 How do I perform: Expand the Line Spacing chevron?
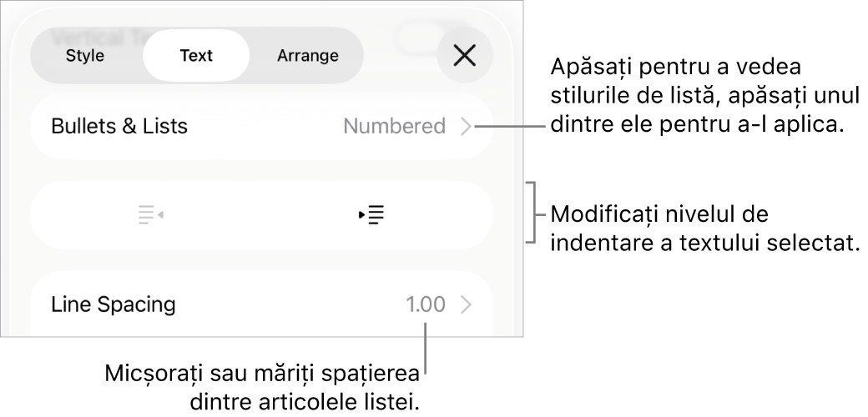pos(467,304)
